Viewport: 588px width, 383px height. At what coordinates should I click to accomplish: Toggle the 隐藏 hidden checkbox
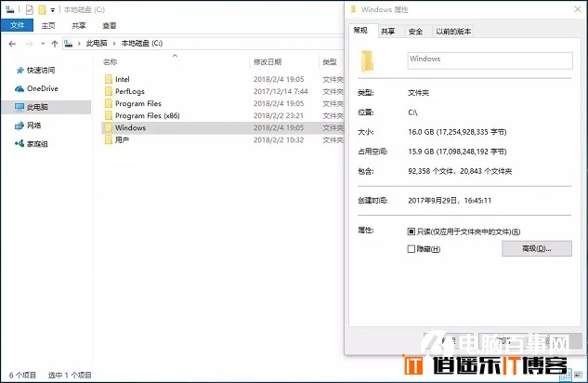[411, 249]
